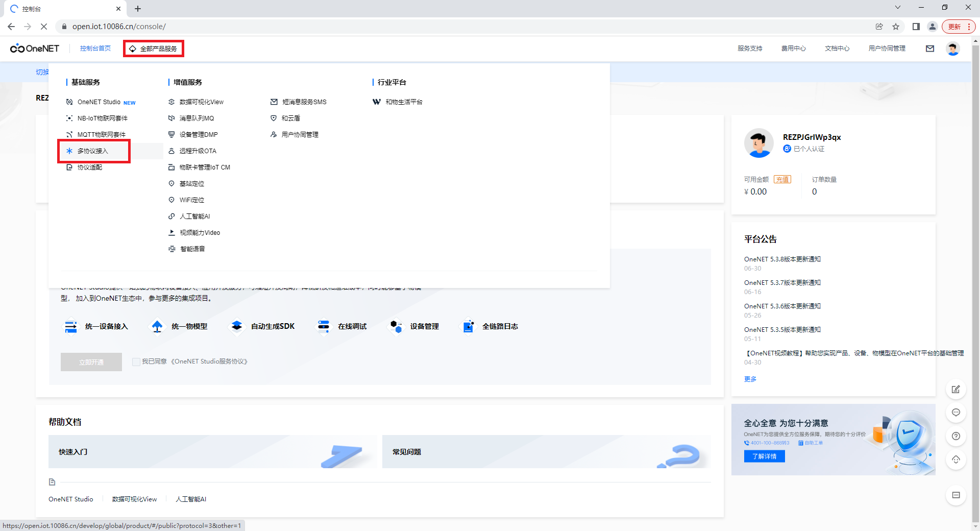Stop page loading with X button
The image size is (980, 531).
[x=44, y=27]
